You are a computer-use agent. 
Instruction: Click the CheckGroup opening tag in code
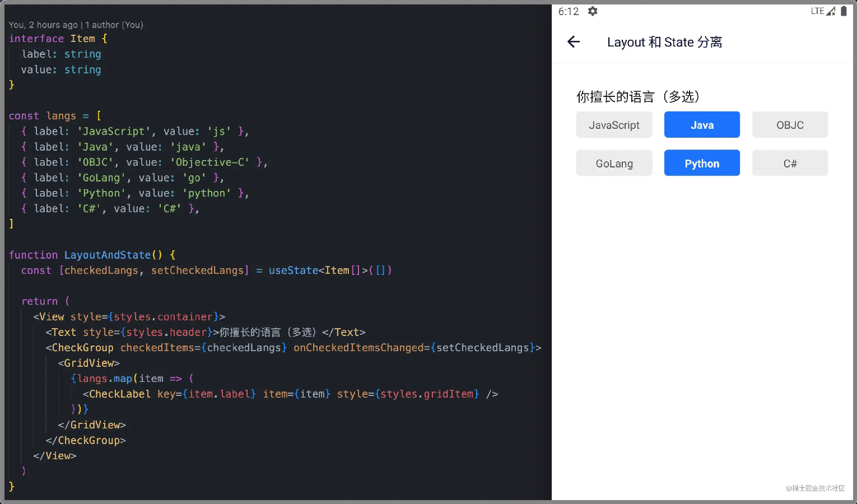click(82, 348)
